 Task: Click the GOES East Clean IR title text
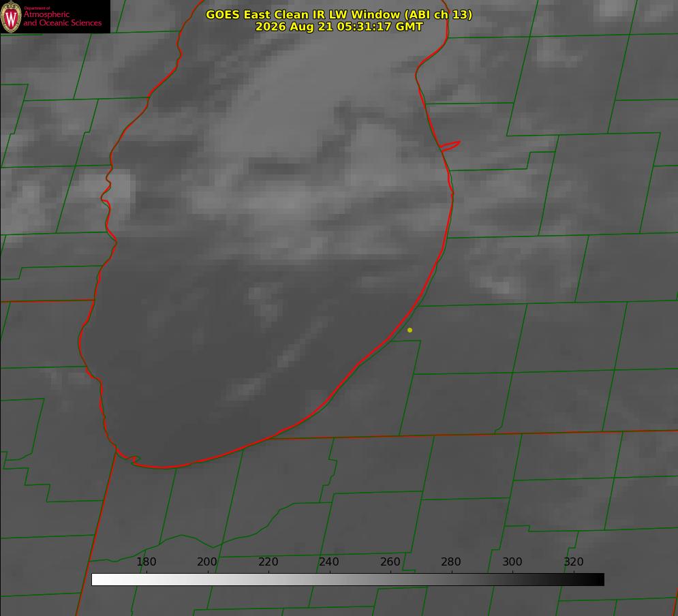pyautogui.click(x=339, y=14)
